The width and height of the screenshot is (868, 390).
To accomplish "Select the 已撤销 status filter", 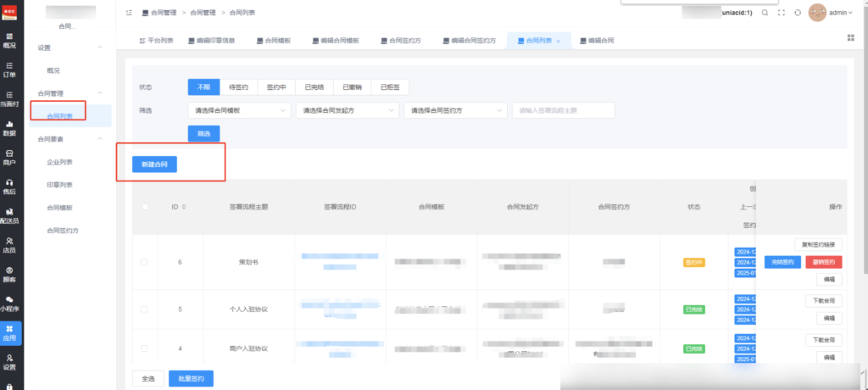I will point(352,87).
